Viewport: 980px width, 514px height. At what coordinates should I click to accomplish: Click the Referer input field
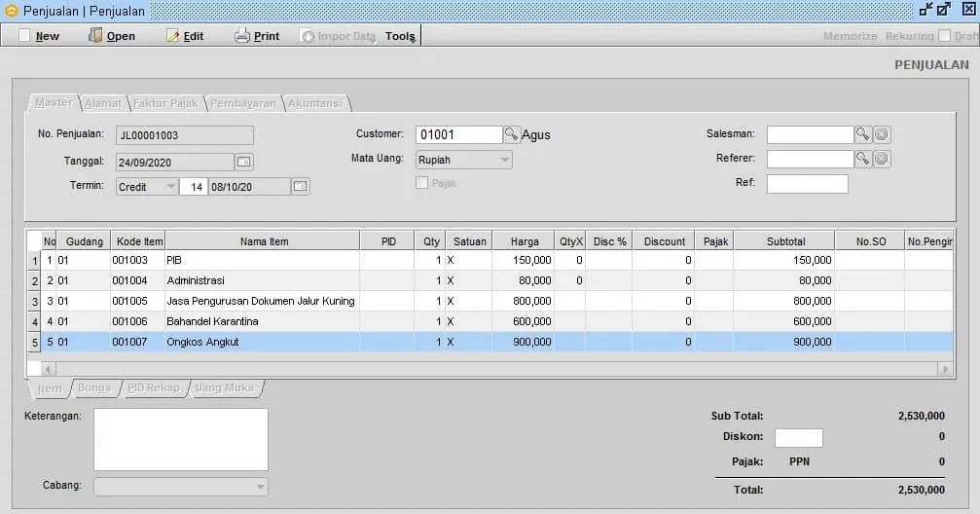pyautogui.click(x=810, y=159)
